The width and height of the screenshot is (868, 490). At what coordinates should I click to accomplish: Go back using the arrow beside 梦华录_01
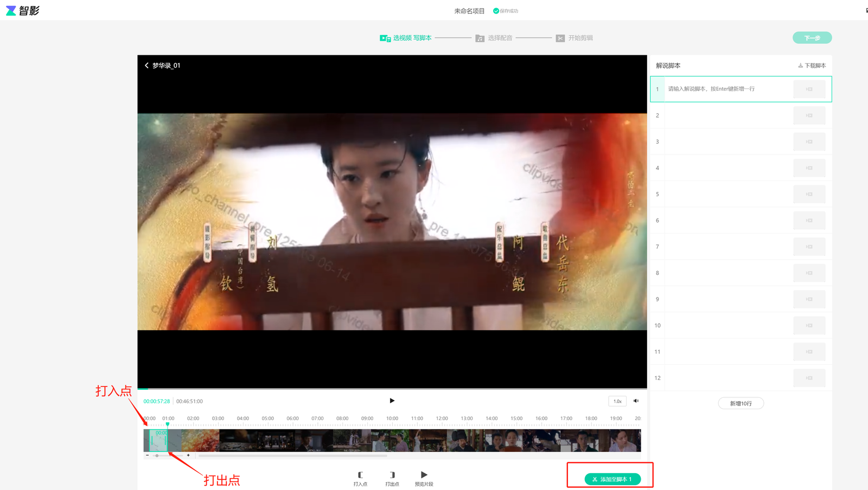[x=146, y=66]
